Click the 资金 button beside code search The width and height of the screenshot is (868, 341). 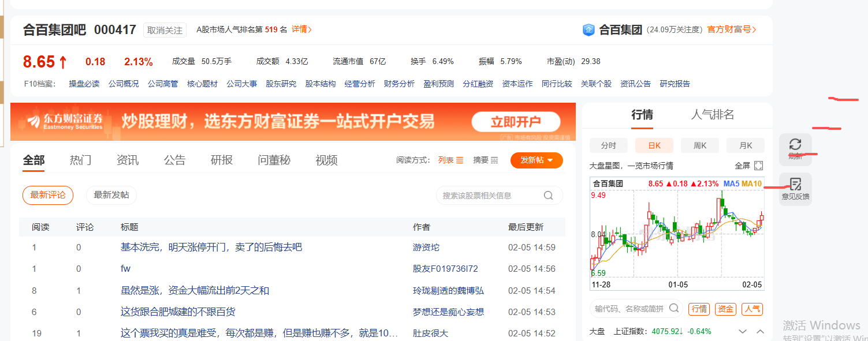point(726,309)
